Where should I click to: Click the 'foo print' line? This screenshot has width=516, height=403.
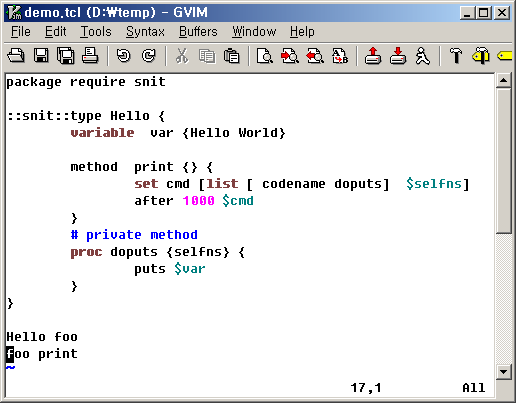pyautogui.click(x=42, y=354)
